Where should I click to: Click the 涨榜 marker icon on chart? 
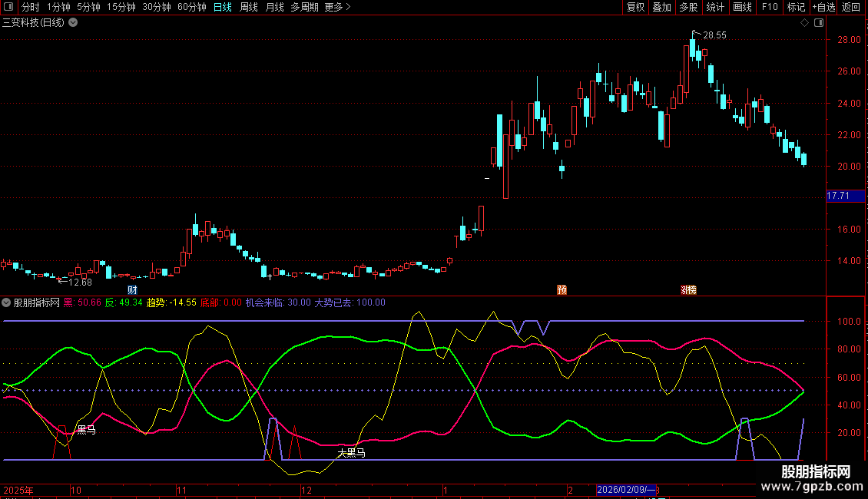(688, 290)
